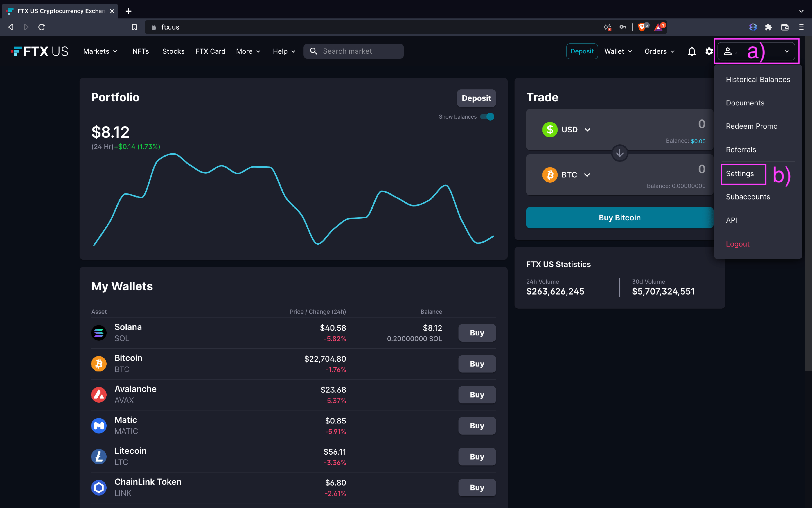Expand the Wallet dropdown

(x=618, y=51)
